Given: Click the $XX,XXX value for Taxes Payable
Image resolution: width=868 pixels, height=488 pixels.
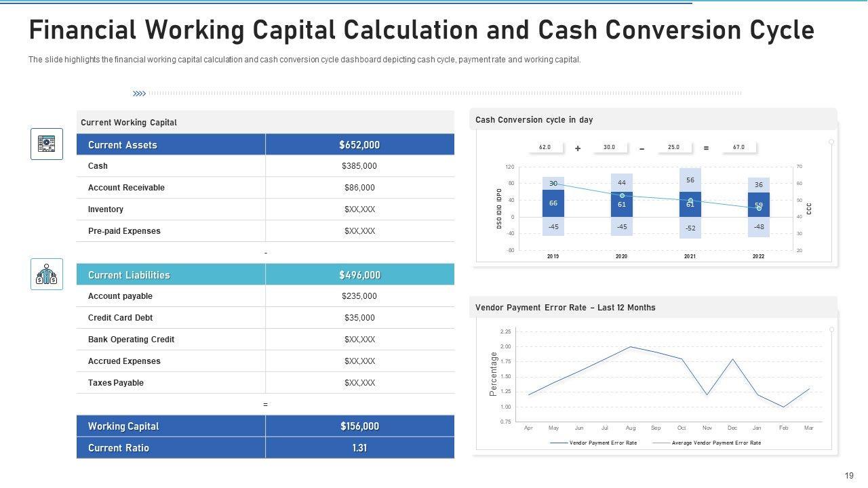Looking at the screenshot, I should [x=359, y=383].
